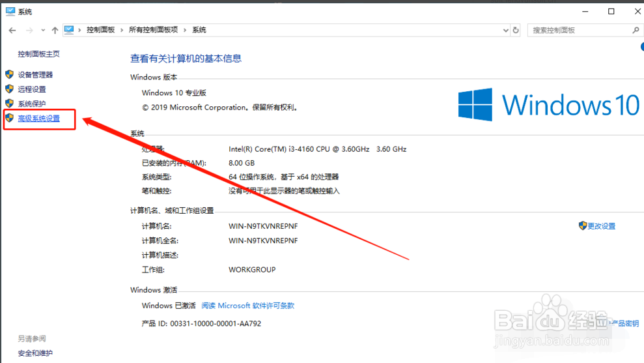
Task: Minimize the 系统 window
Action: pyautogui.click(x=585, y=12)
